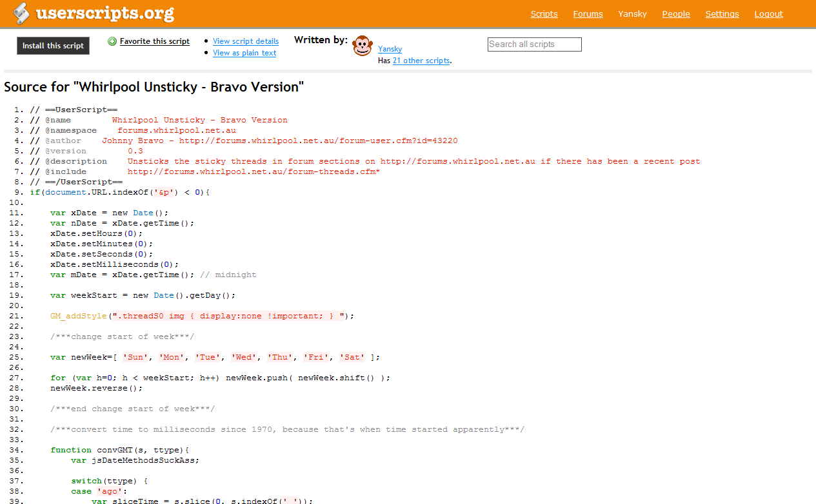This screenshot has width=816, height=504.
Task: Click the 'Written by:' label
Action: pos(321,40)
